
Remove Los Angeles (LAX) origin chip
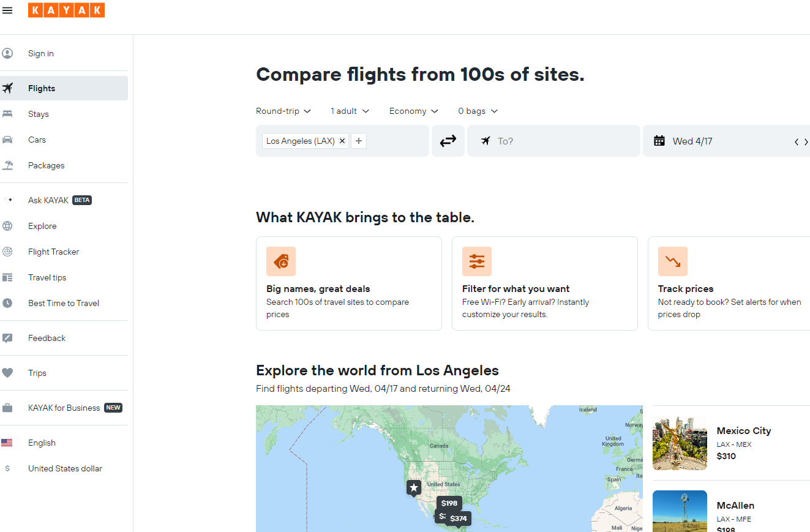click(342, 141)
